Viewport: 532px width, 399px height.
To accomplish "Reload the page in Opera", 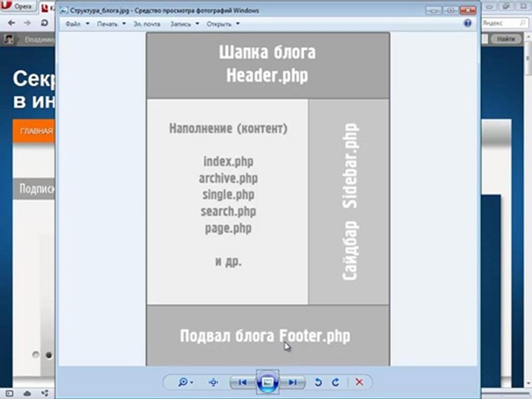I will click(44, 23).
